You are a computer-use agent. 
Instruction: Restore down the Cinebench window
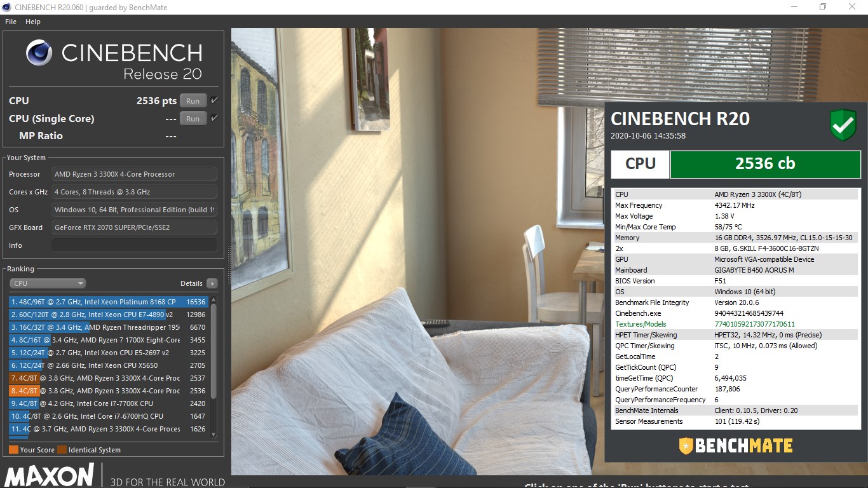tap(823, 7)
